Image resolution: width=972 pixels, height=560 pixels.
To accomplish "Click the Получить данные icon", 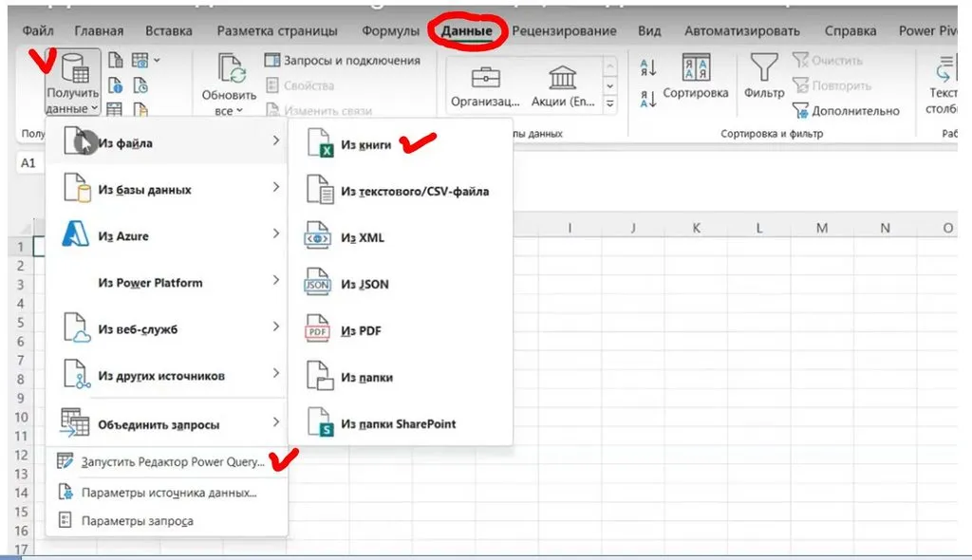I will (73, 69).
